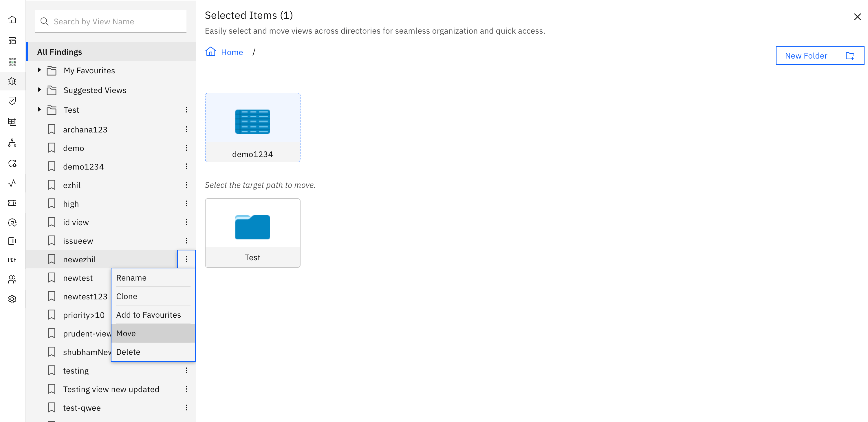868x422 pixels.
Task: Open the sync settings sidebar icon
Action: [x=12, y=163]
